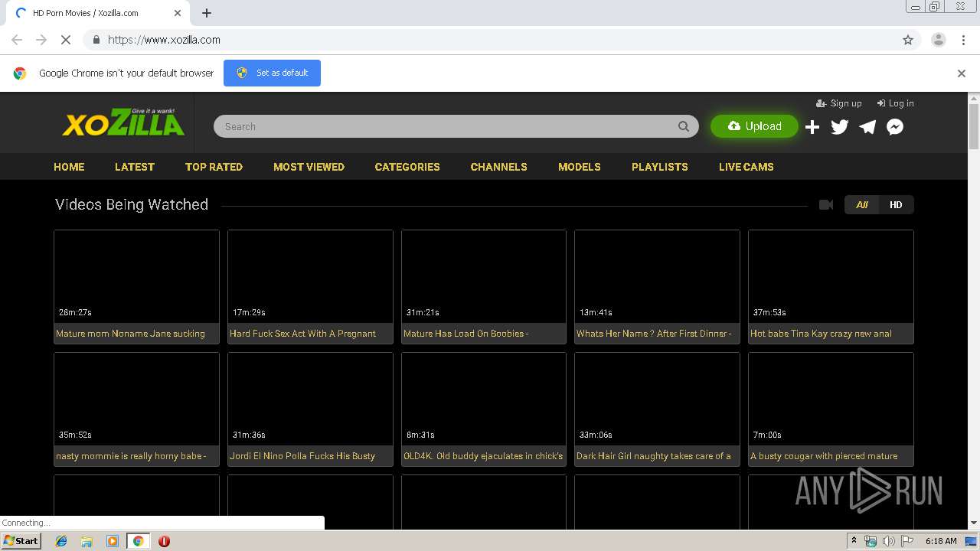Click the Chrome forward arrow
Viewport: 980px width, 551px height.
41,40
